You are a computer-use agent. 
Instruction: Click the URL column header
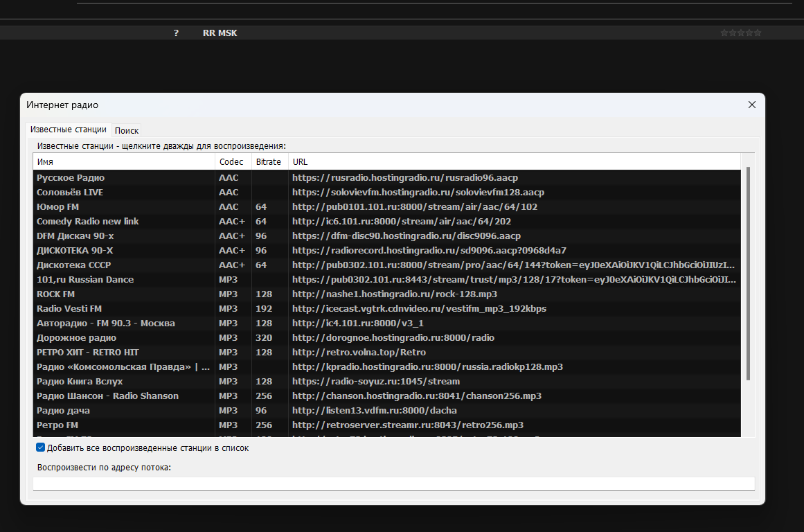click(512, 162)
